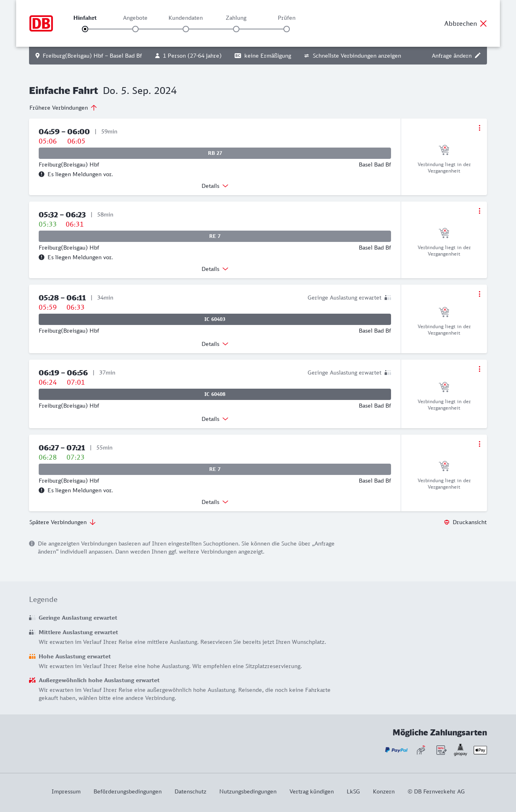Expand Details for the IC 60408 connection

coord(215,419)
